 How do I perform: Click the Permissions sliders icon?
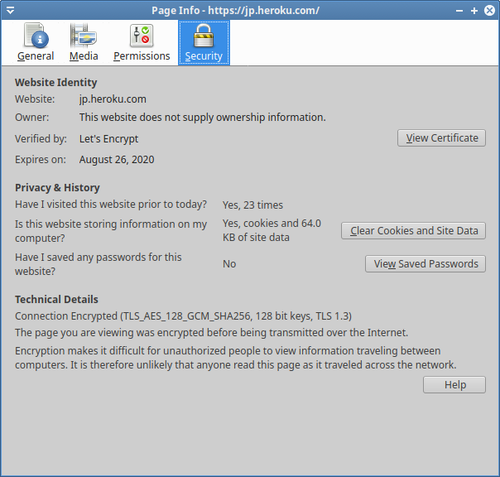[x=141, y=35]
